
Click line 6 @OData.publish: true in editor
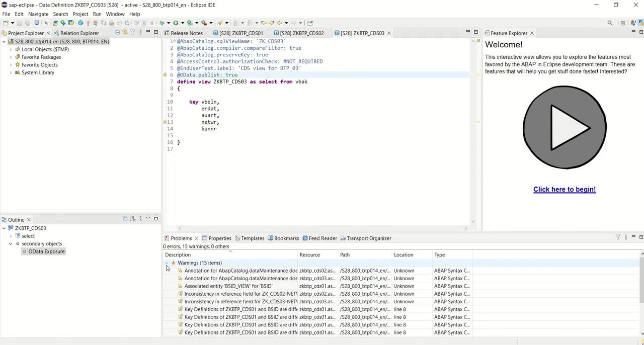tap(207, 75)
